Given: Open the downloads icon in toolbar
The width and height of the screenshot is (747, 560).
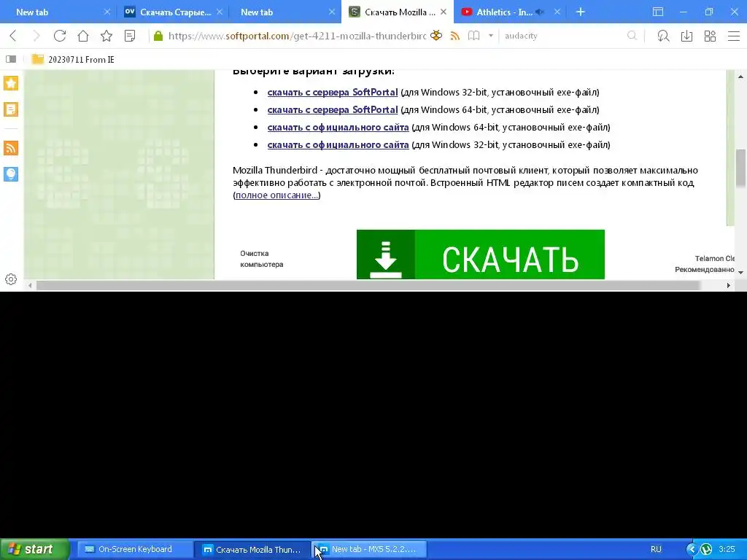Looking at the screenshot, I should 686,36.
